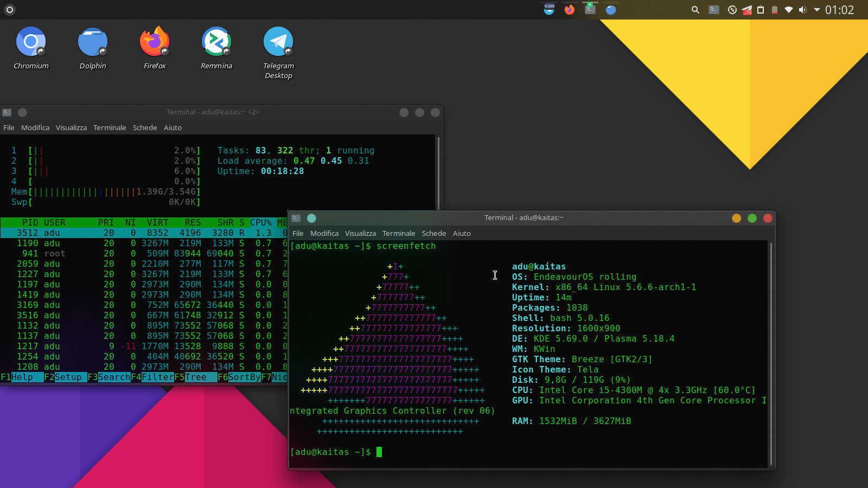The width and height of the screenshot is (868, 488).
Task: Click F4 Filter in the htop footer
Action: coord(152,377)
